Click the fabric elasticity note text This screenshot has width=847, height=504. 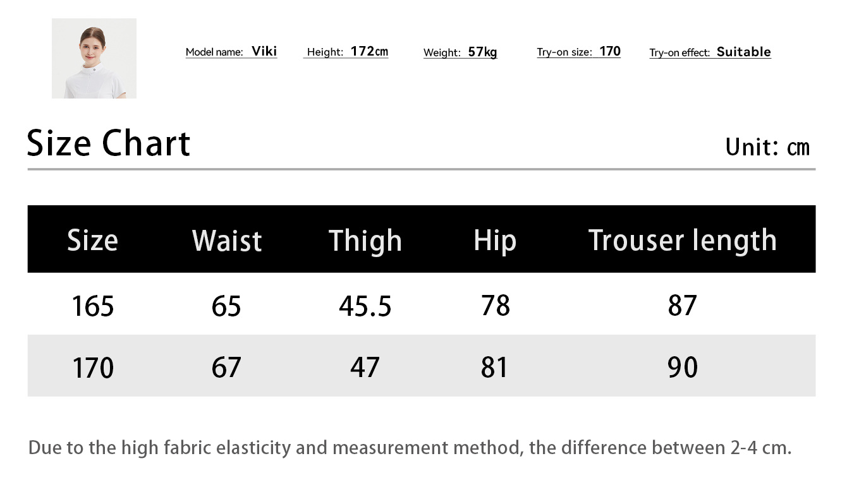410,448
